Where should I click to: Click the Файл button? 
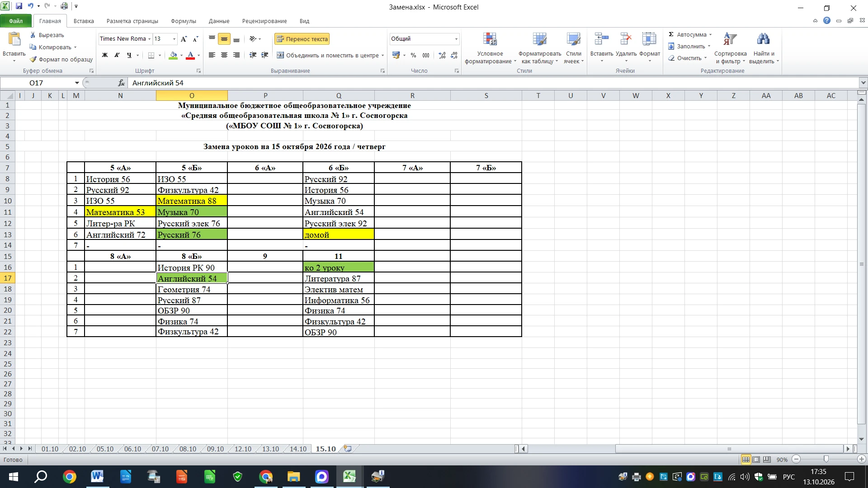pyautogui.click(x=16, y=21)
